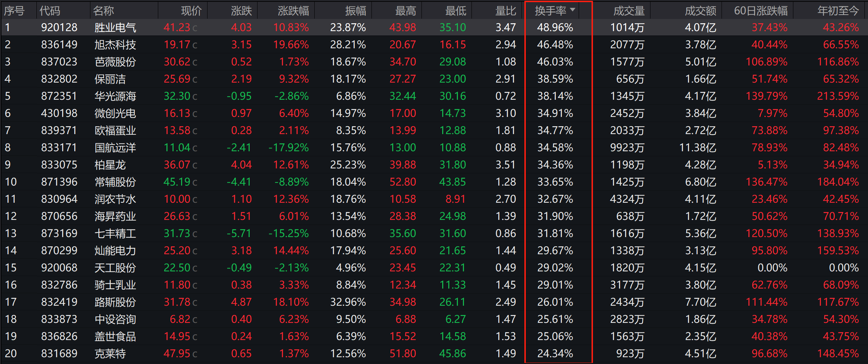This screenshot has width=868, height=364.
Task: Select stock 欧福蛋业 in the list
Action: point(115,131)
